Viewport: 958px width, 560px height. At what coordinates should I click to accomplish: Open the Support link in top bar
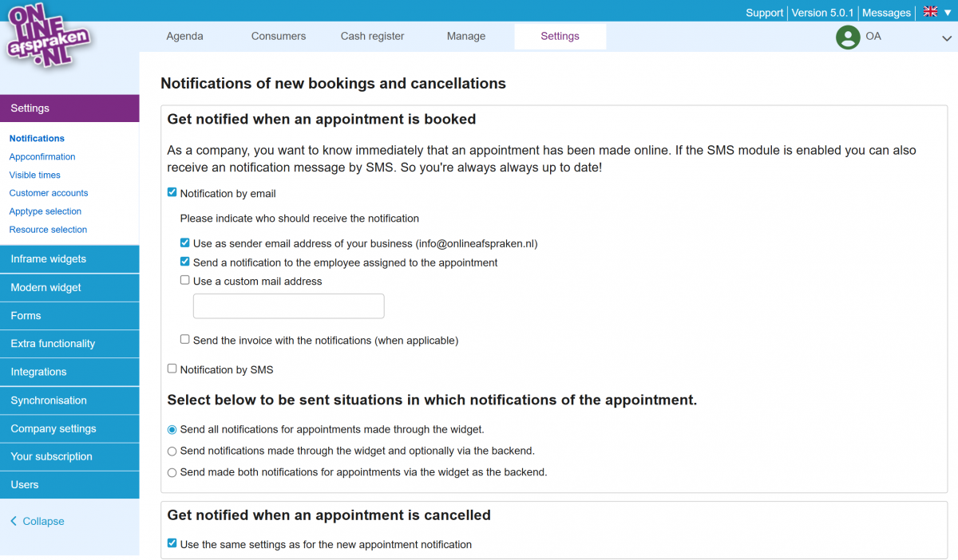click(x=764, y=13)
